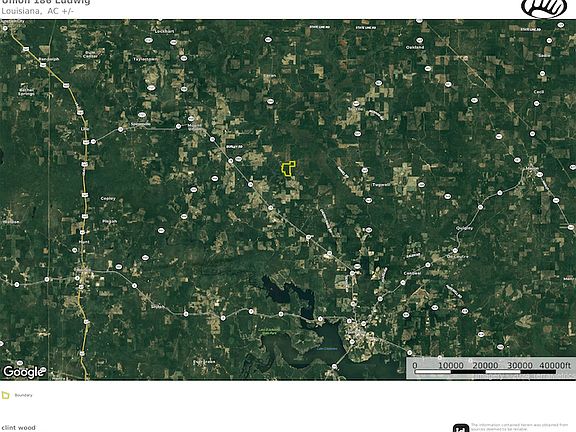Click the Sadie place label
Screen dimensions: 576x432
544,55
